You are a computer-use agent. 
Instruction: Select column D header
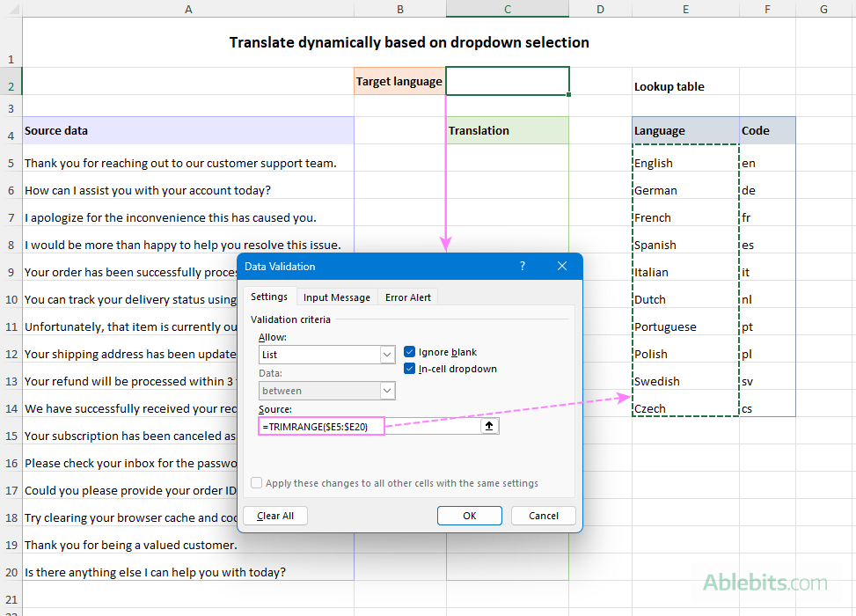[601, 9]
